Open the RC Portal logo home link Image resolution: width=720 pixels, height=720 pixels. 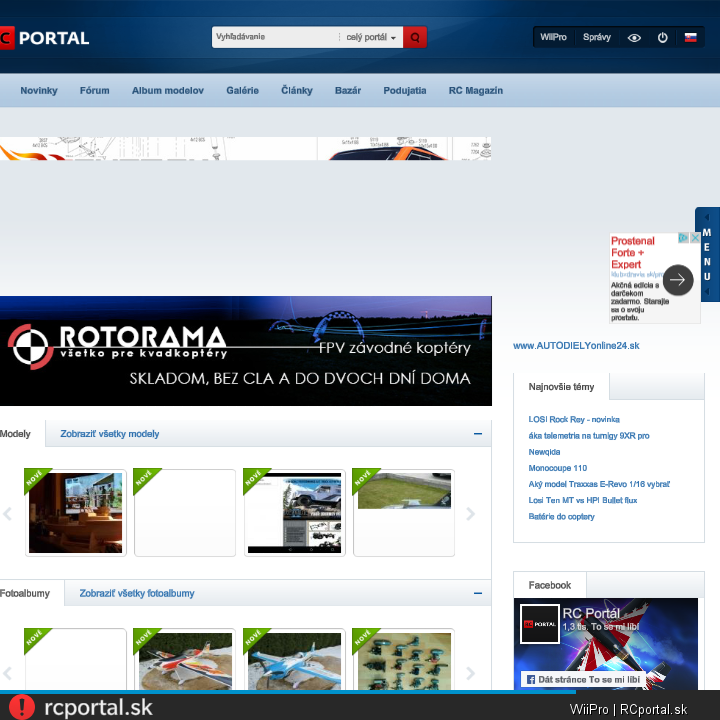(x=45, y=38)
